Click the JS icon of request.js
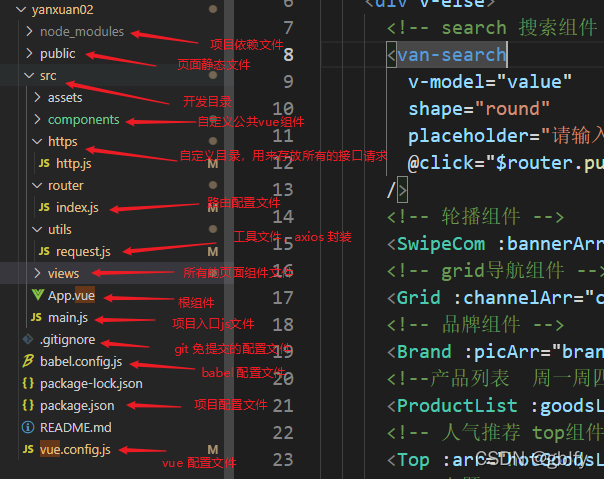604x479 pixels. pyautogui.click(x=44, y=251)
